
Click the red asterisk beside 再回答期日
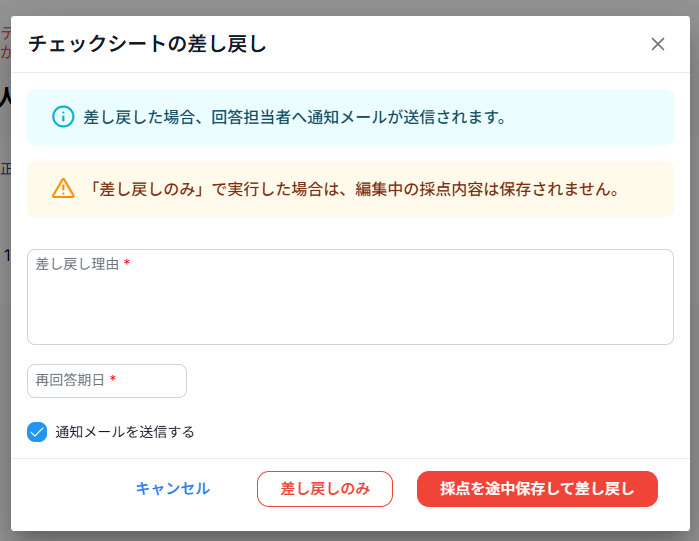click(113, 380)
